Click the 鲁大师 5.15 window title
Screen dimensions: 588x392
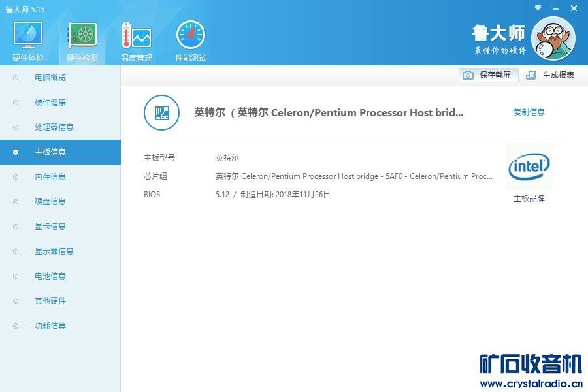coord(25,9)
